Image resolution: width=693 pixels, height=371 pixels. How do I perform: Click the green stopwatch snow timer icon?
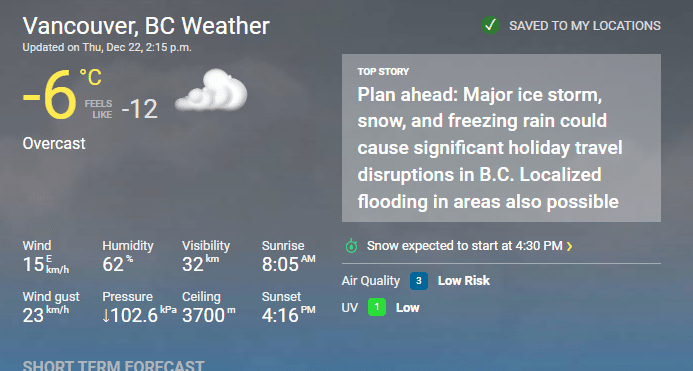coord(351,245)
